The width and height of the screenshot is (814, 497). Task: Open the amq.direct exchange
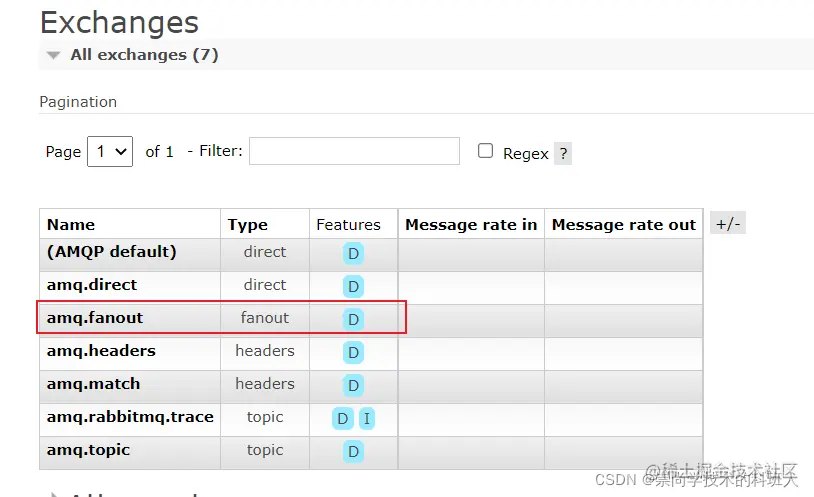tap(92, 285)
